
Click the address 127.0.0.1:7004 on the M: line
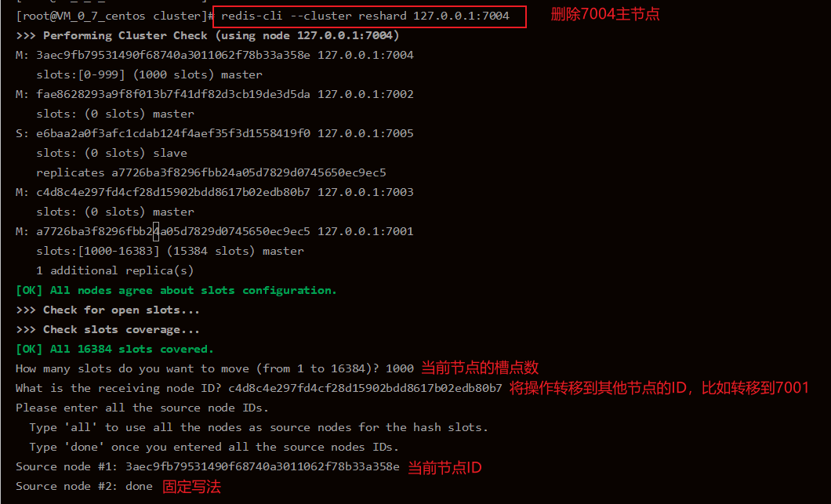coord(365,55)
